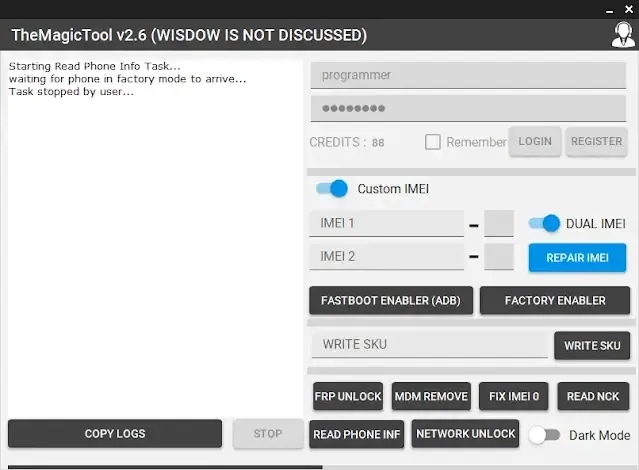Screen dimensions: 639x470
Task: Click the READ PHONE INF button
Action: pos(357,435)
